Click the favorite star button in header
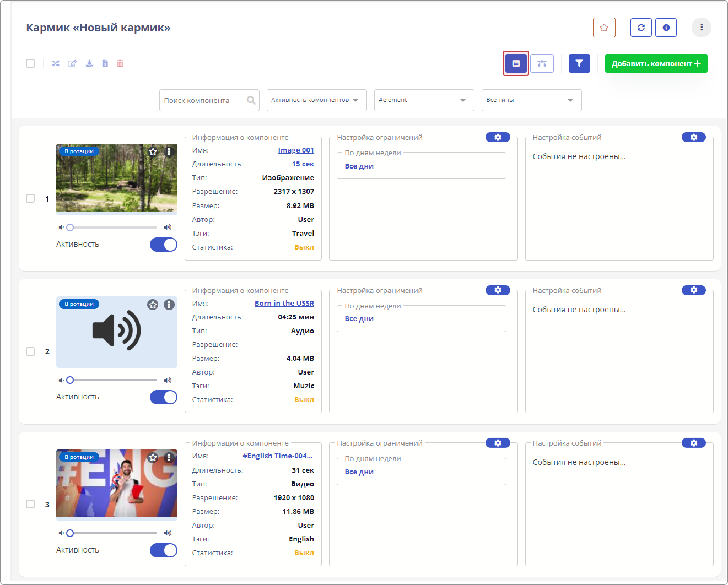This screenshot has width=728, height=585. pyautogui.click(x=604, y=28)
